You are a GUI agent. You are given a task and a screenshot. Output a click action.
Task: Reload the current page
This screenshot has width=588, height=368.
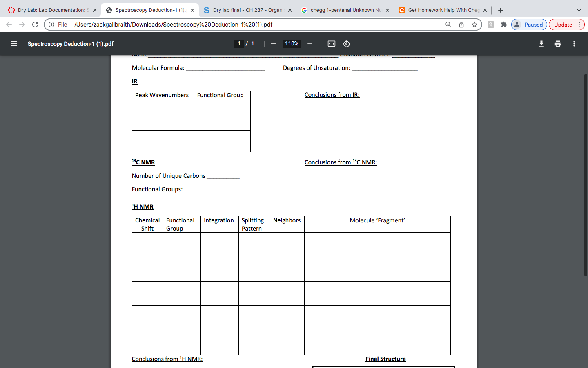(35, 25)
